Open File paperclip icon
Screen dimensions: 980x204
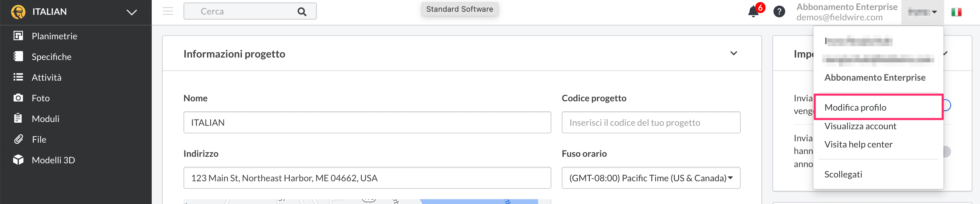[18, 140]
